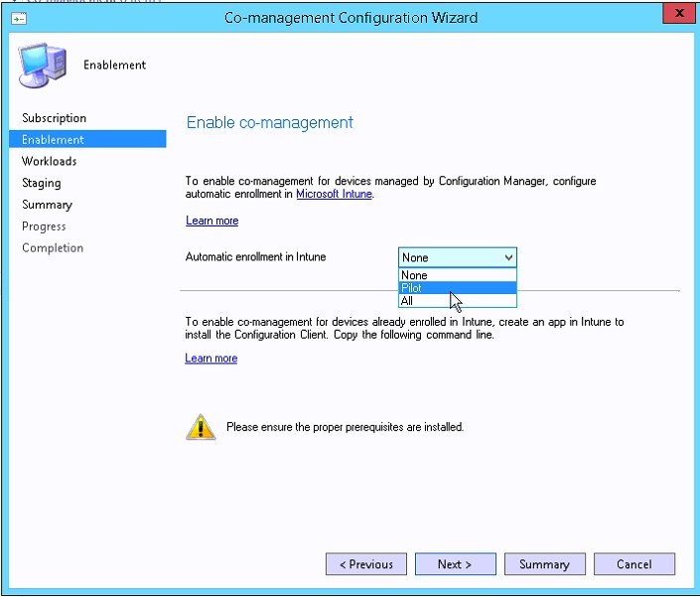Go to the Staging step

coord(42,183)
